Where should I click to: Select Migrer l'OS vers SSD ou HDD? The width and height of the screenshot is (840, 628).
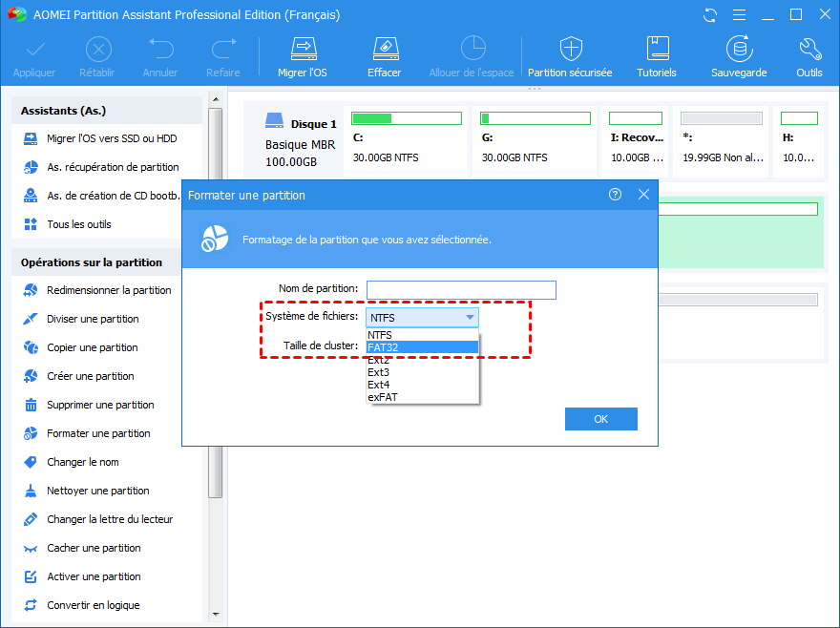click(101, 138)
